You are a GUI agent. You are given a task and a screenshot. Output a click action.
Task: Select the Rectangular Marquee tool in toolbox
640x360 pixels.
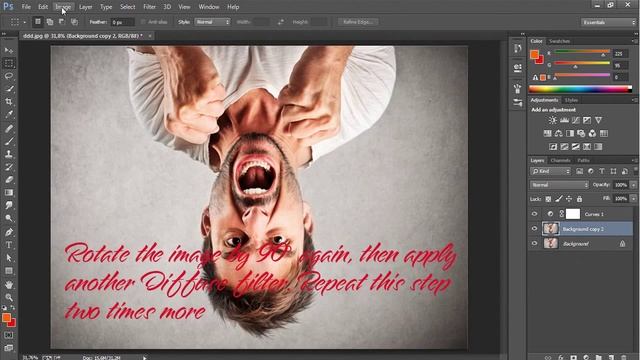point(9,63)
